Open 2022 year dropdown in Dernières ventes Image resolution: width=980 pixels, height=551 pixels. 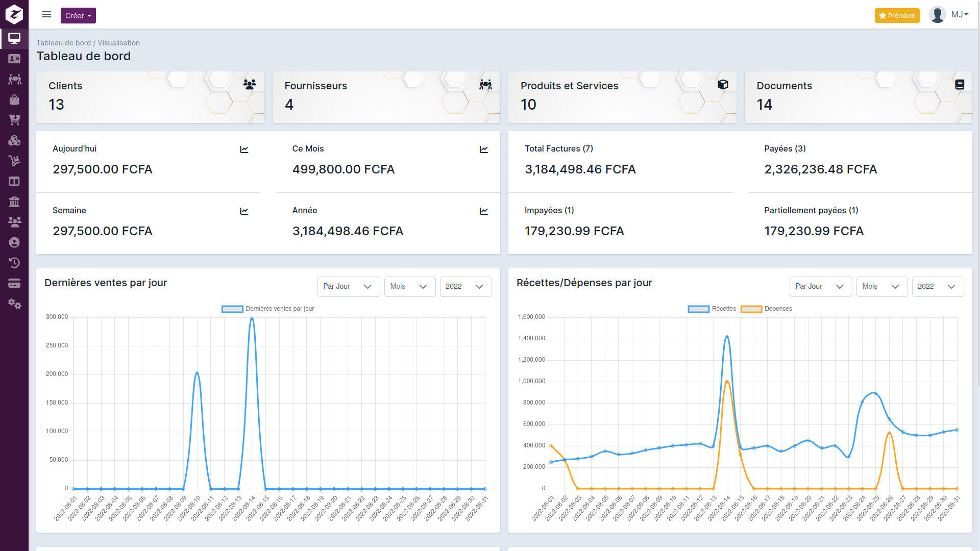(465, 287)
